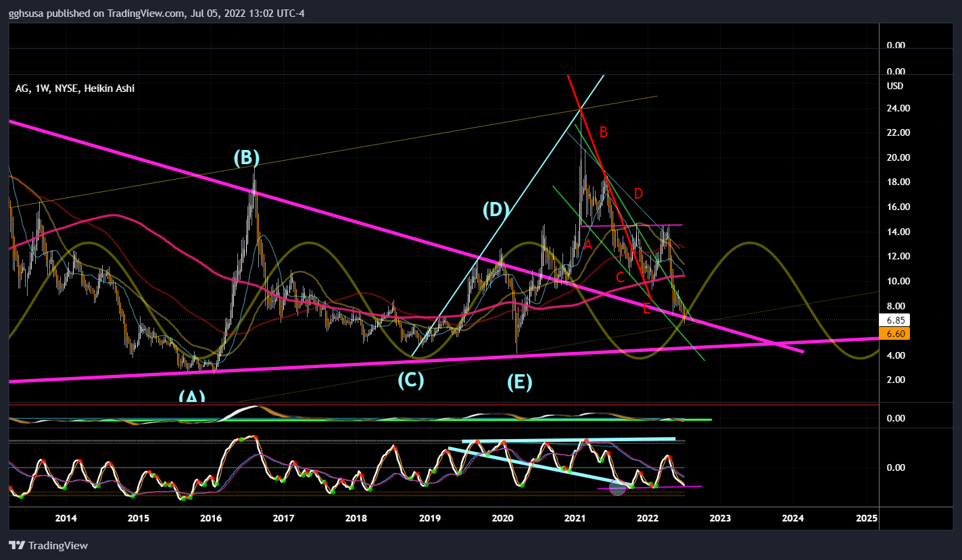Select the USD currency label on the price axis
Viewport: 962px width, 560px height.
(895, 86)
